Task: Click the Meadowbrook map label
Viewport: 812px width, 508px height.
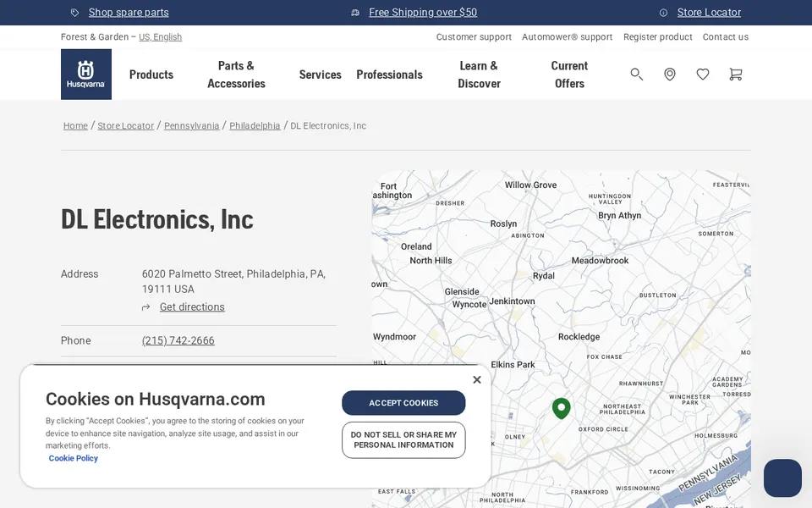Action: point(600,261)
